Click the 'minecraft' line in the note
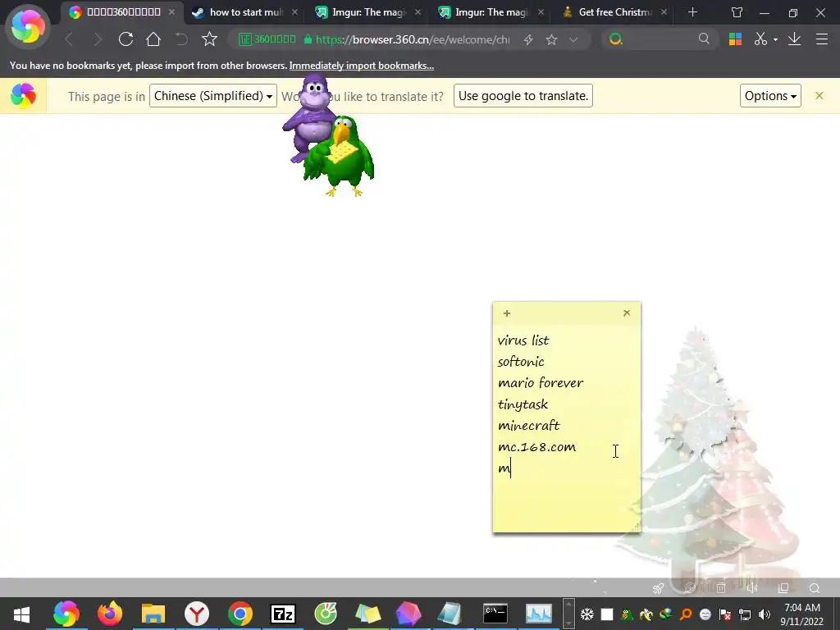Viewport: 840px width, 630px height. pyautogui.click(x=529, y=426)
